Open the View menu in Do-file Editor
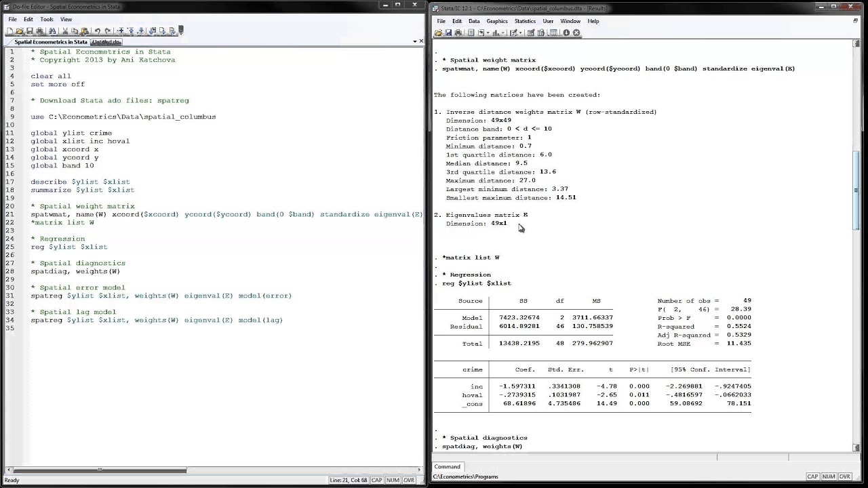The height and width of the screenshot is (488, 868). click(66, 20)
